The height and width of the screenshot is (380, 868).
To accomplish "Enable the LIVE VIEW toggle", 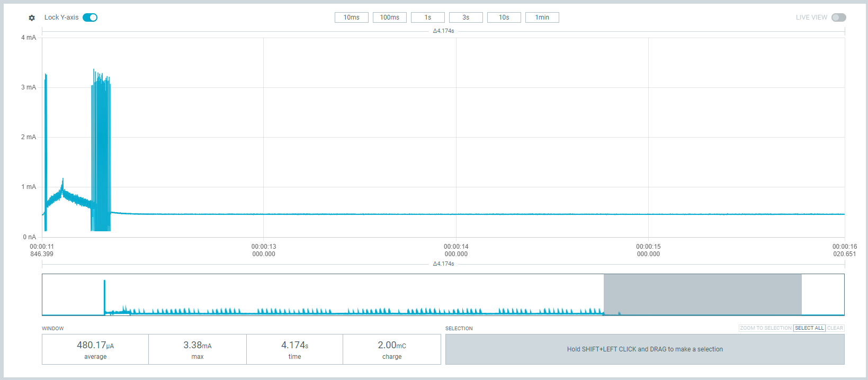I will pos(838,17).
